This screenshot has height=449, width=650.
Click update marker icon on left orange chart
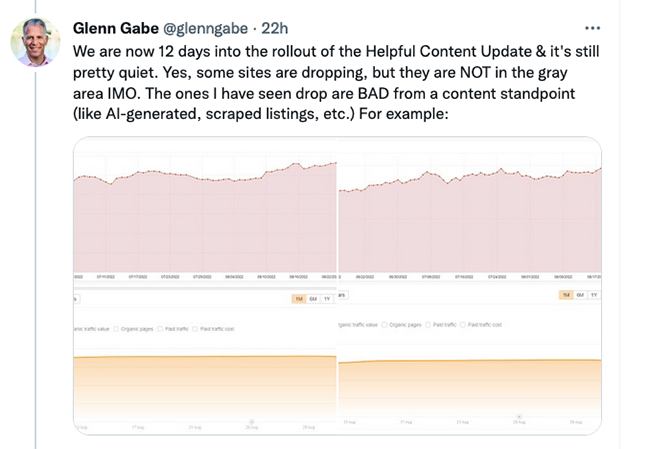(x=252, y=422)
